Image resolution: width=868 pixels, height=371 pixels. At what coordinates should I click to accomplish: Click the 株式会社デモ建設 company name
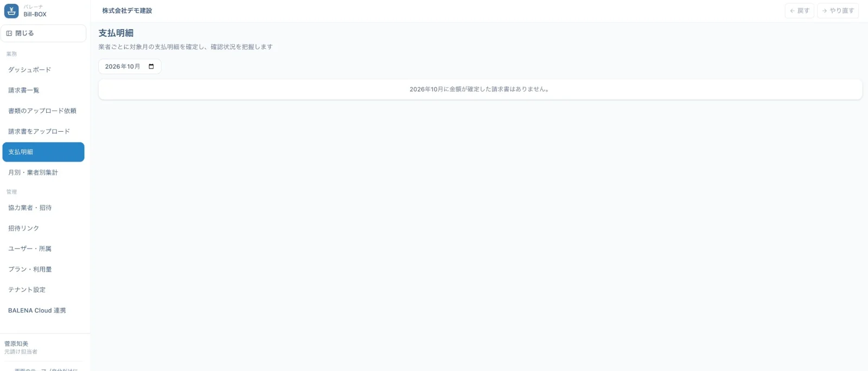coord(127,11)
